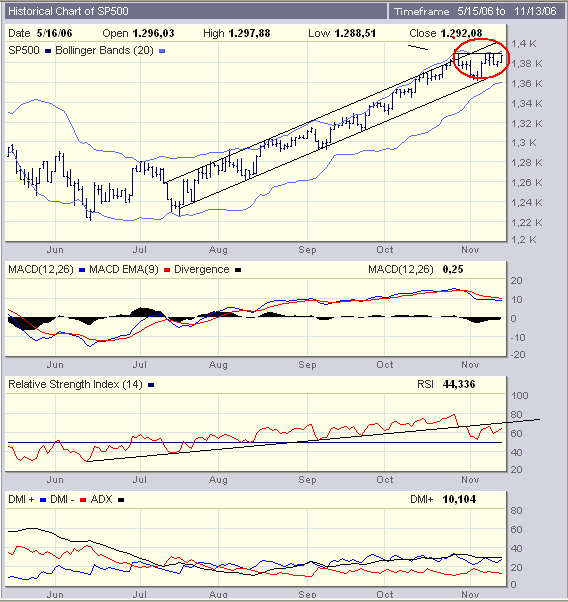Click the Timeframe end date 11/13/06
This screenshot has width=568, height=602.
535,11
